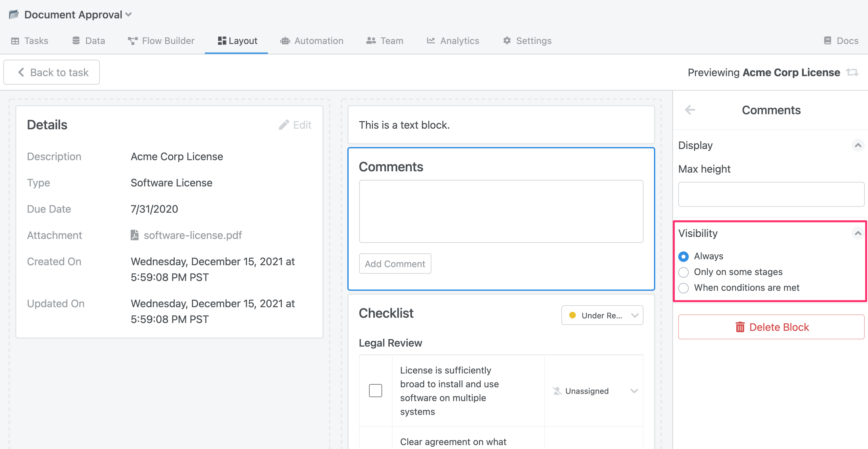Click the 7/31/2020 due date value
Viewport: 868px width, 449px height.
coord(154,209)
